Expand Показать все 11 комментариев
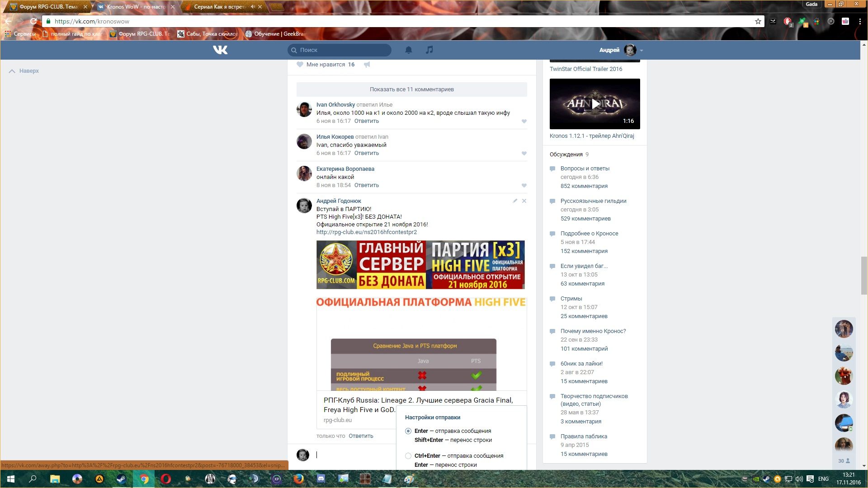Viewport: 868px width, 488px height. [412, 89]
